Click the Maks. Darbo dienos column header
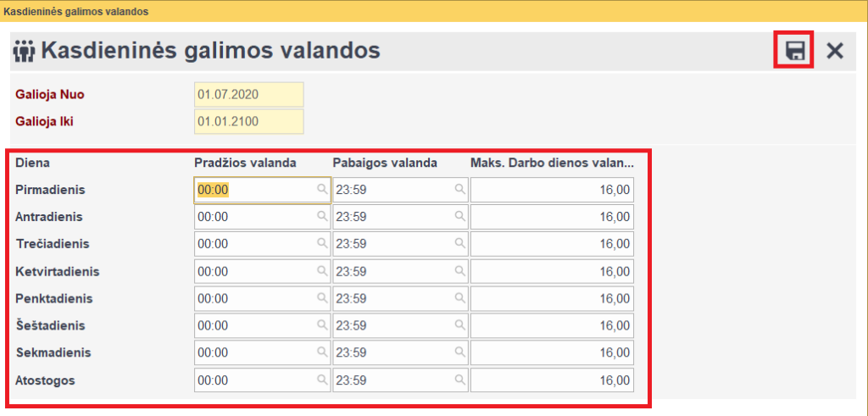868x416 pixels. pos(552,163)
